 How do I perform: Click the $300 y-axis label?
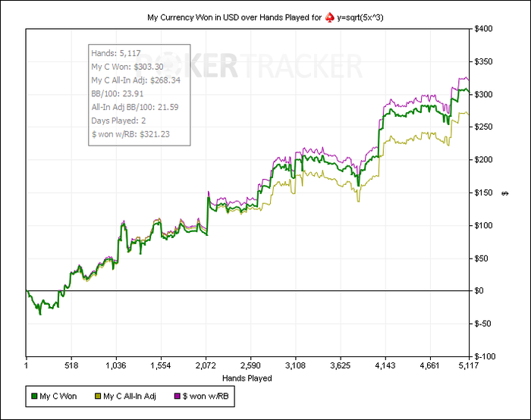tap(483, 95)
